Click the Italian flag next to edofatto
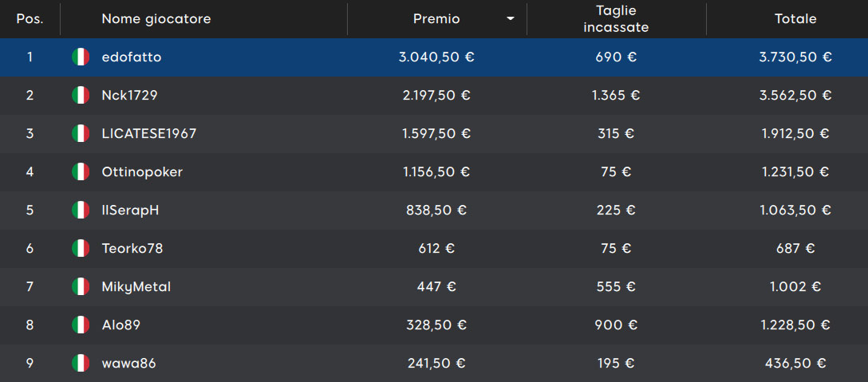 [x=81, y=57]
